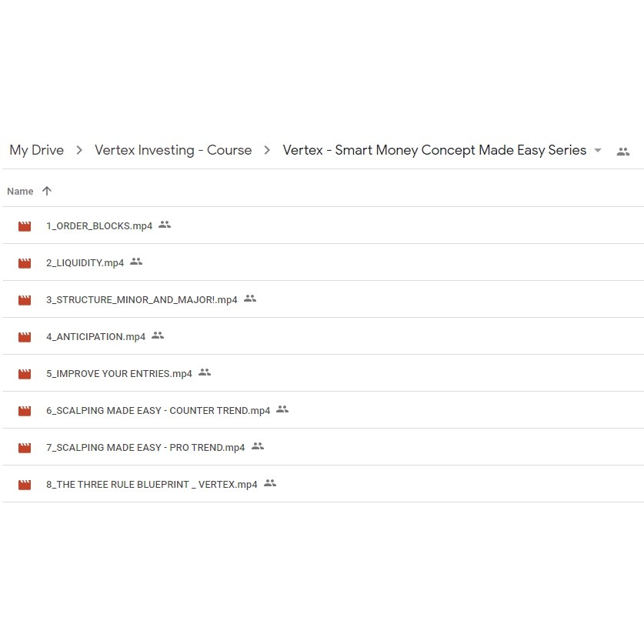This screenshot has width=644, height=644.
Task: Click the video icon beside 1_ORDER_BLOCKS.mp4
Action: pos(24,225)
